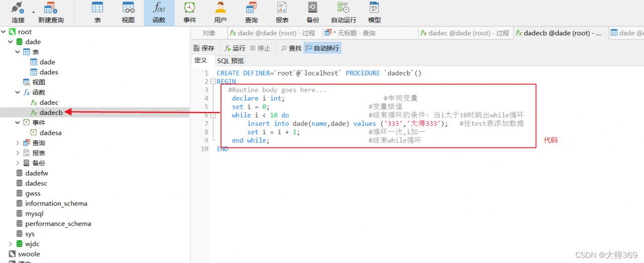This screenshot has height=263, width=644.
Task: Collapse the 表 tables node
Action: [x=18, y=52]
